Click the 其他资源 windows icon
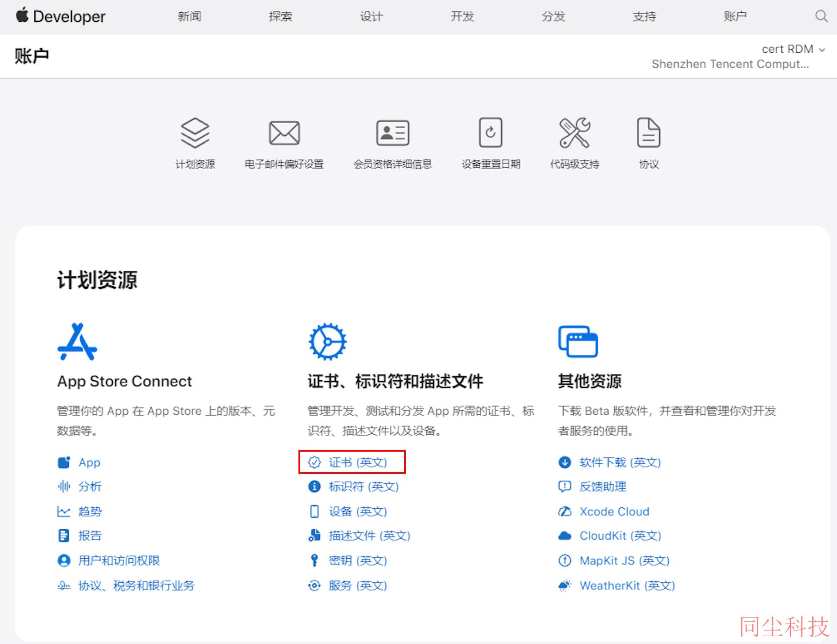Image resolution: width=837 pixels, height=644 pixels. pos(578,342)
